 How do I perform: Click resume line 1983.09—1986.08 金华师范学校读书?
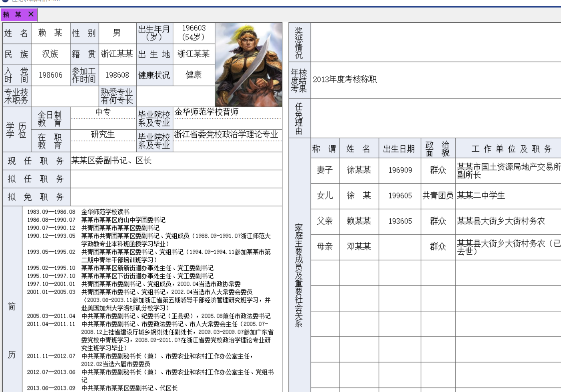[78, 212]
